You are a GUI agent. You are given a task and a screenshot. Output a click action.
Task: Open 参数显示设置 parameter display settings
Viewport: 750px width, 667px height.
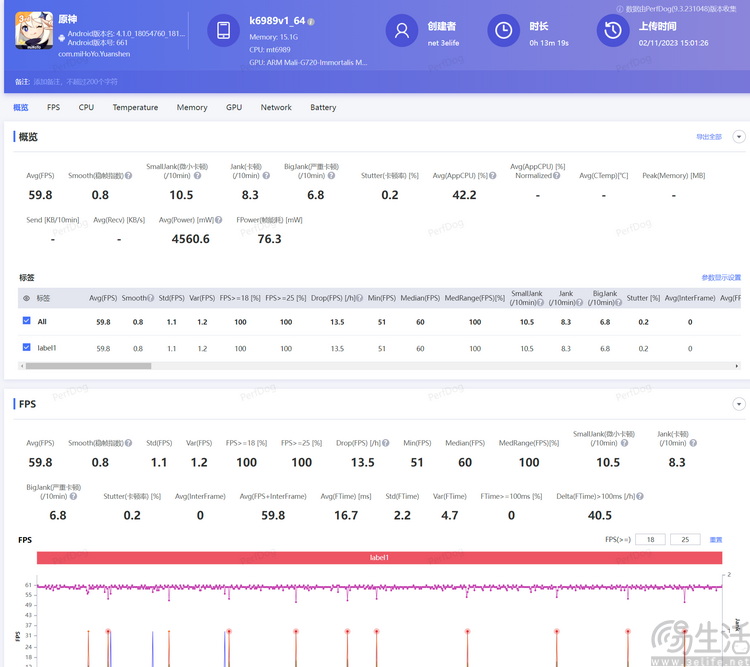point(721,278)
